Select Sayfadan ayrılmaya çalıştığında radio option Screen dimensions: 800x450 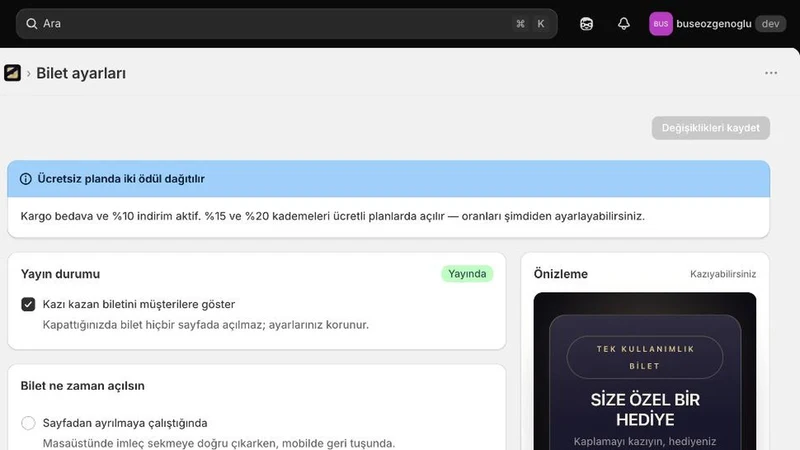coord(28,423)
